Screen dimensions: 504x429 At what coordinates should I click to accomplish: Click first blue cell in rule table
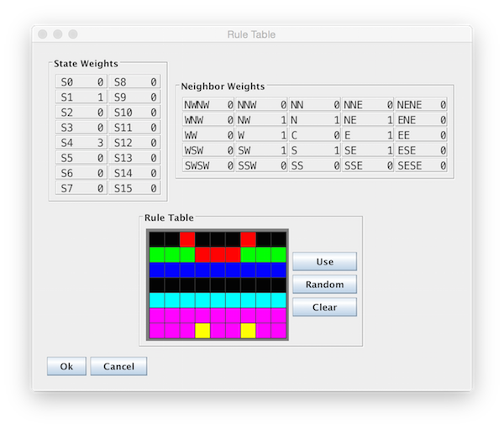157,269
